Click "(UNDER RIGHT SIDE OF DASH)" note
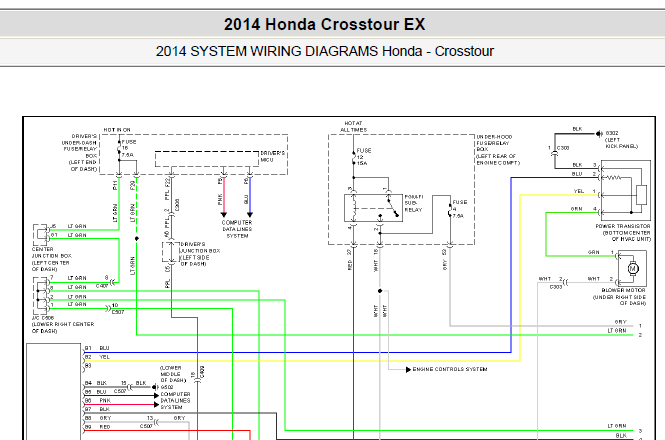Image resolution: width=665 pixels, height=440 pixels. point(619,300)
